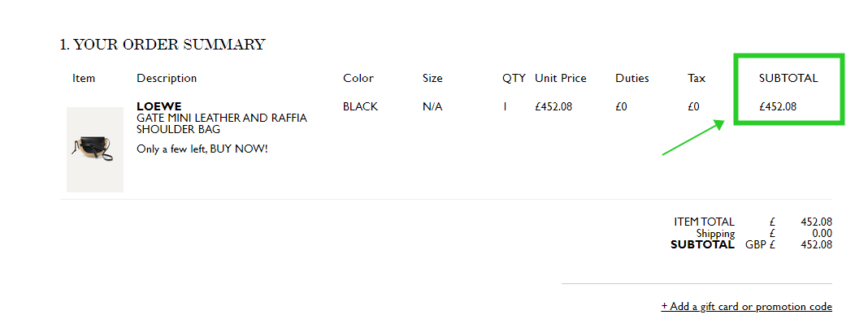Click the bold SUBTOTAL label in totals
The width and height of the screenshot is (868, 332).
tap(702, 244)
